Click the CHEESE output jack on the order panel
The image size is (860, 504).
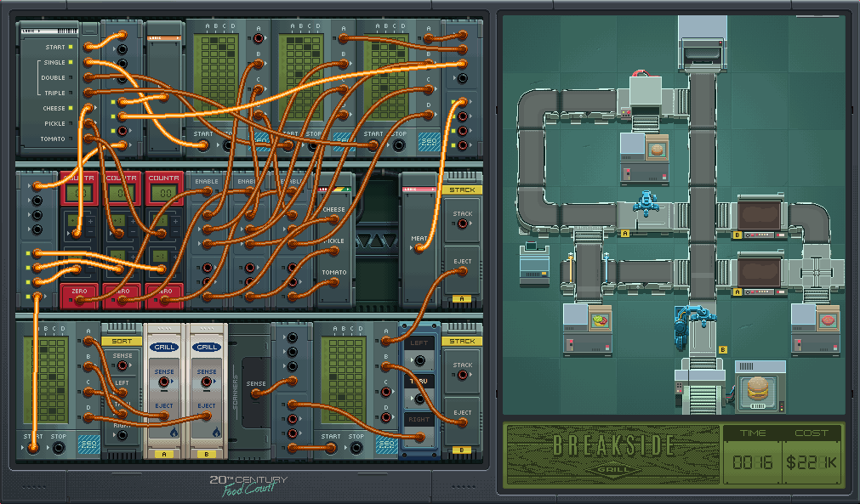tap(88, 109)
